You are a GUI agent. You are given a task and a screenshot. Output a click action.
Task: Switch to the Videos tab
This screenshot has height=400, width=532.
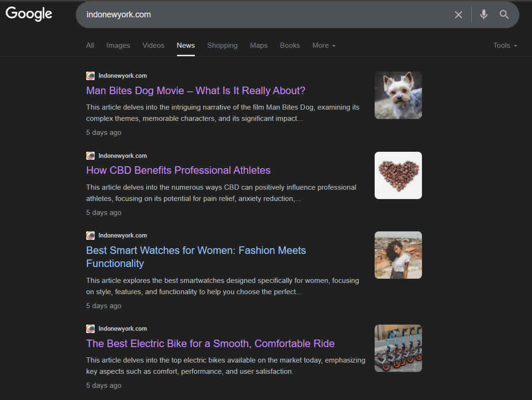153,45
